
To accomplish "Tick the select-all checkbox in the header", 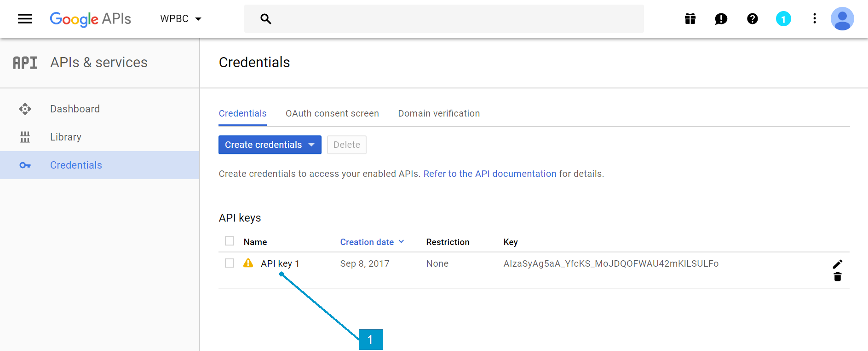I will click(x=230, y=241).
